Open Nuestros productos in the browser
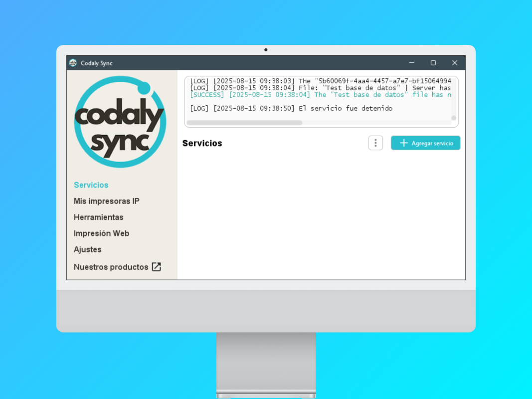Viewport: 532px width, 399px height. 111,267
